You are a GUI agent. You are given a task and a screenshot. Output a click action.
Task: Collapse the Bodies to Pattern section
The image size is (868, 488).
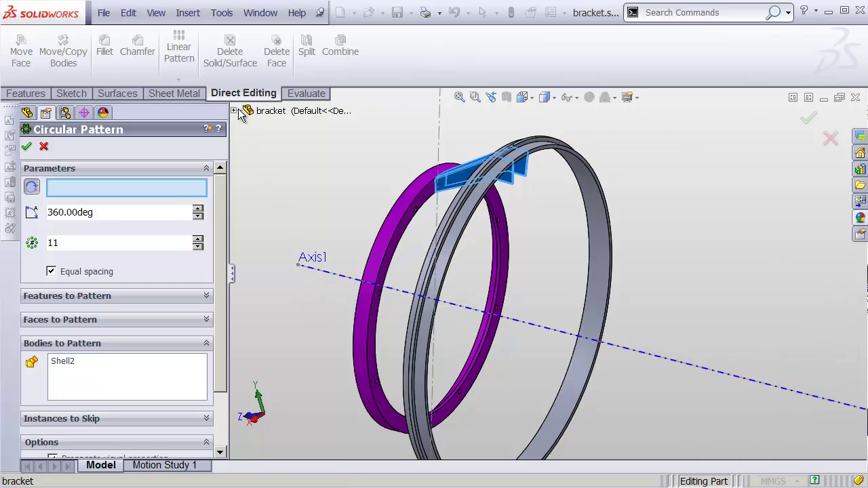pos(206,343)
